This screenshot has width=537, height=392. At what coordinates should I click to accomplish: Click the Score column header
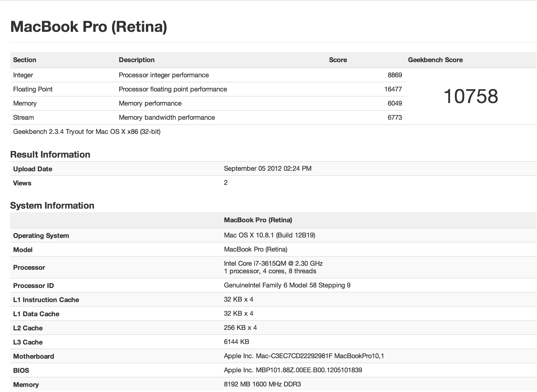point(338,60)
